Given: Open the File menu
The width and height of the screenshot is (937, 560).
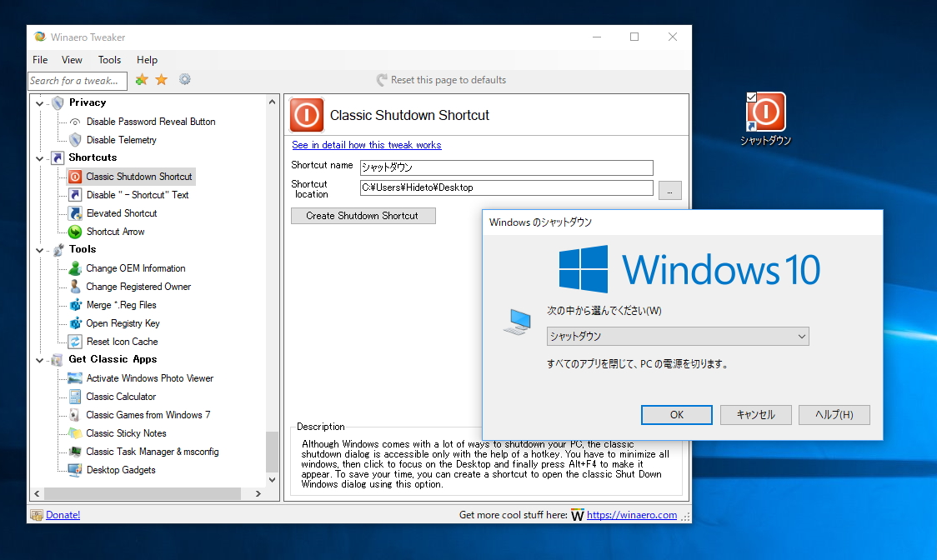Looking at the screenshot, I should point(40,60).
